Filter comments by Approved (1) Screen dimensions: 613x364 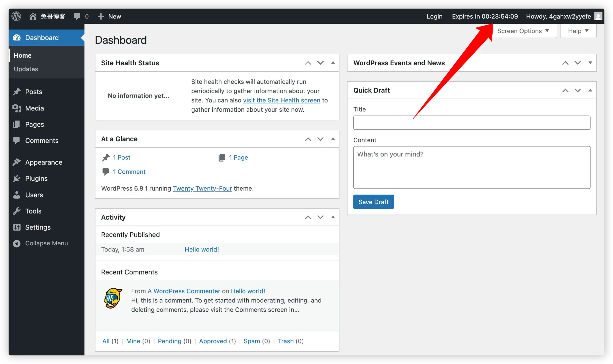click(217, 341)
